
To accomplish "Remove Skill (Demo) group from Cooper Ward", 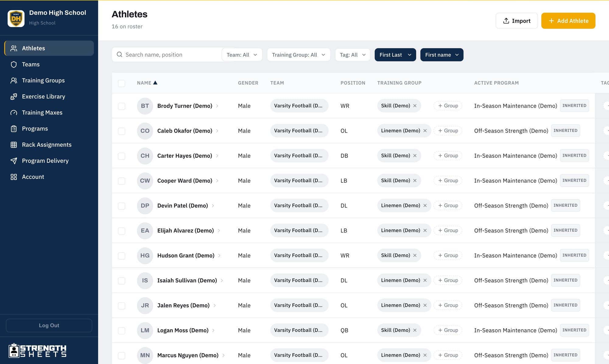I will (x=415, y=180).
